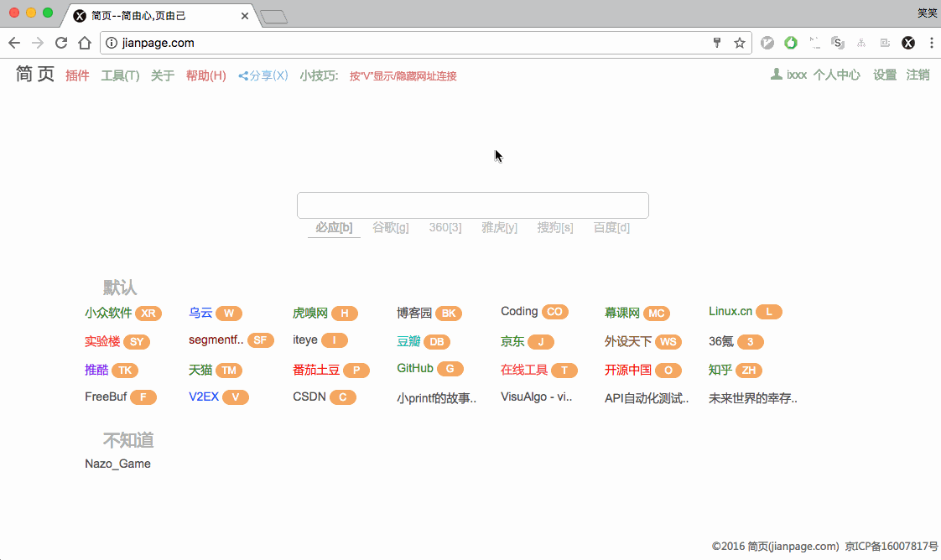Open the gray circular extension icon
Image resolution: width=941 pixels, height=560 pixels.
(767, 43)
